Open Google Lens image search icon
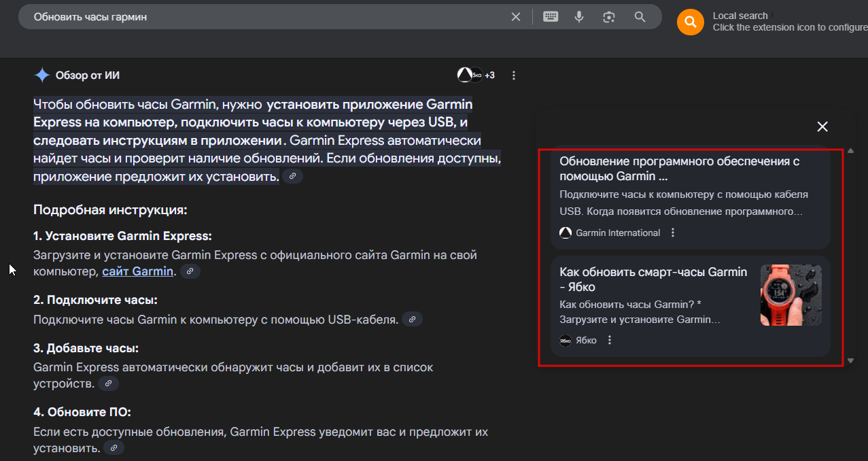 (609, 17)
